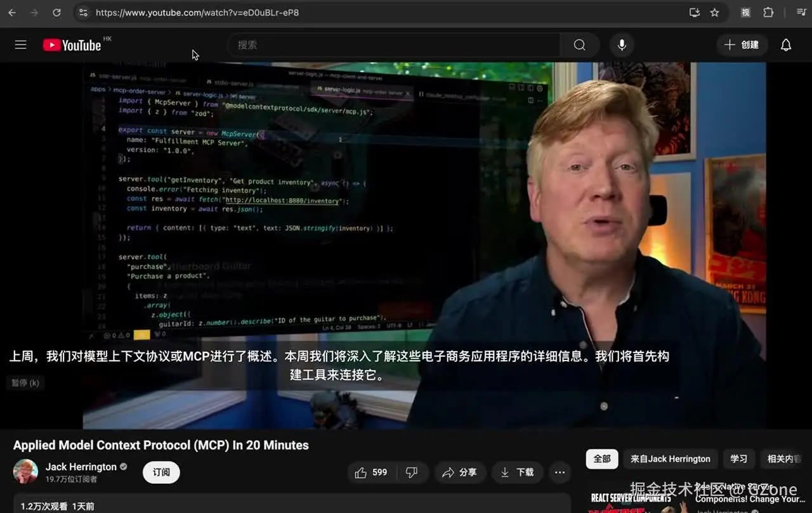Dislike the video with the thumbs-down

click(412, 472)
